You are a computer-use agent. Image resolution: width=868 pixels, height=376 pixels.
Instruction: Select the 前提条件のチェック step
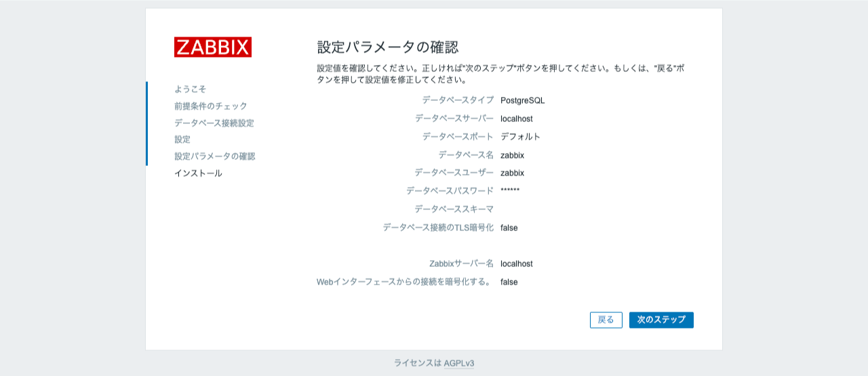211,106
